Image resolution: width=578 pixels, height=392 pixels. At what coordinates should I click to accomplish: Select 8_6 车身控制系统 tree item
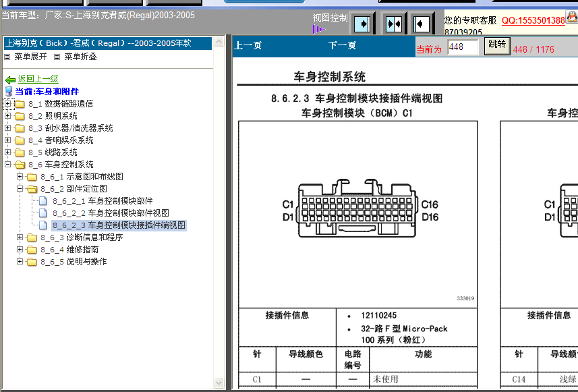pos(61,165)
